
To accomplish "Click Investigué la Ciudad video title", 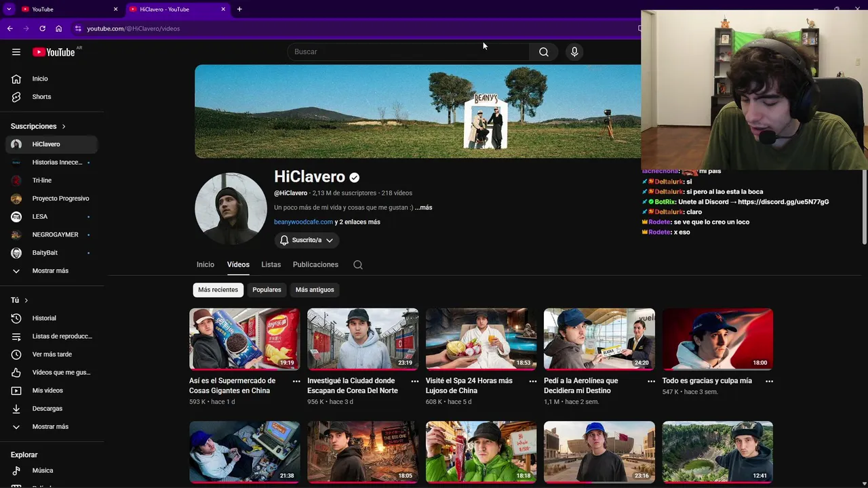I will pos(353,386).
